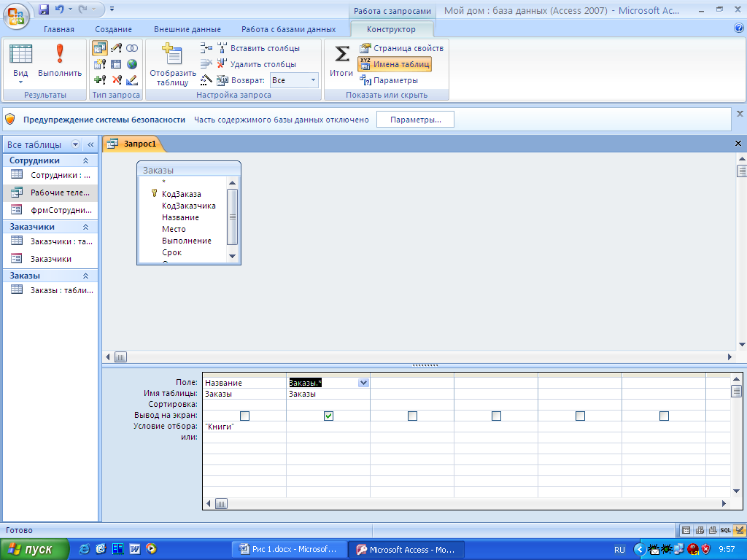Collapse navigation pane with double chevron
This screenshot has height=560, width=747.
[x=90, y=144]
